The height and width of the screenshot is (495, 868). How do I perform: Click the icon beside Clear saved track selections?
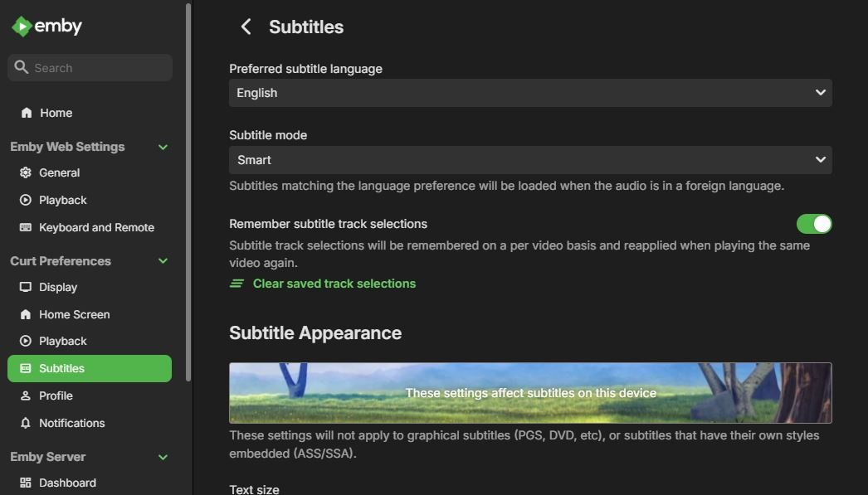coord(237,284)
